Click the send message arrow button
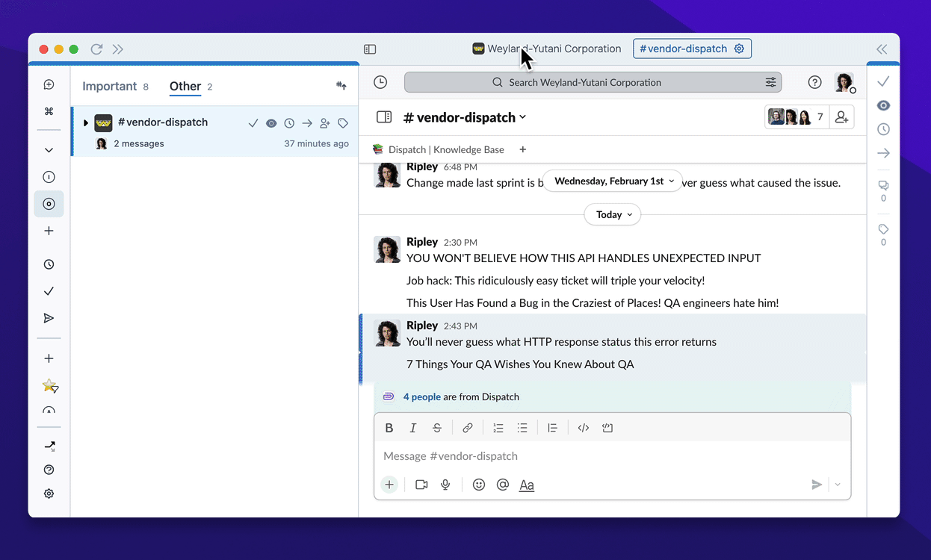931x560 pixels. (x=817, y=485)
